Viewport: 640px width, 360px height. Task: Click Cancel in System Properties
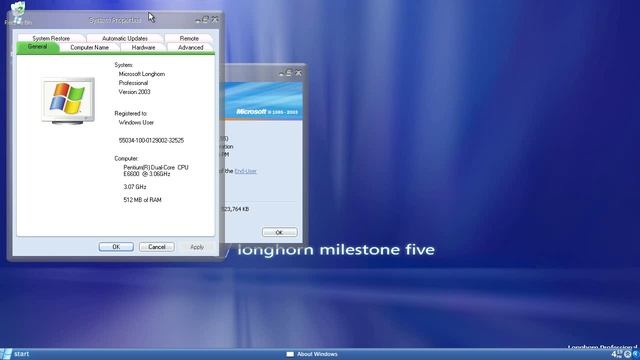click(x=157, y=247)
